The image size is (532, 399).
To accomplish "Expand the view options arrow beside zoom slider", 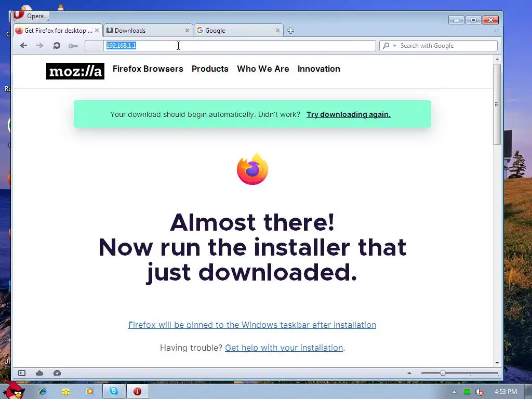I will [409, 373].
